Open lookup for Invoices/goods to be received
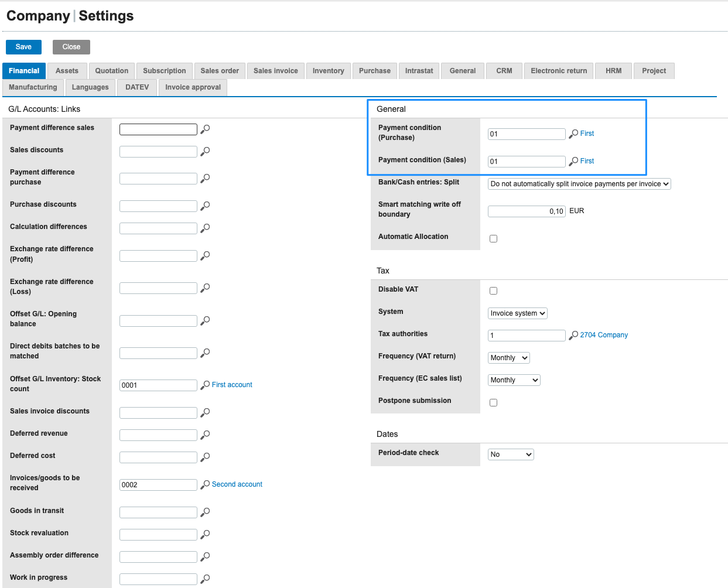This screenshot has width=728, height=588. pos(205,484)
